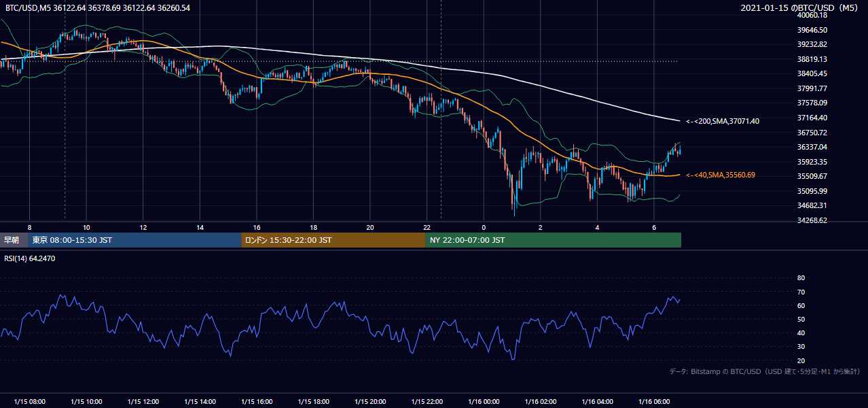Click the bottom time label 1/15 18:00
This screenshot has width=868, height=408.
click(313, 402)
